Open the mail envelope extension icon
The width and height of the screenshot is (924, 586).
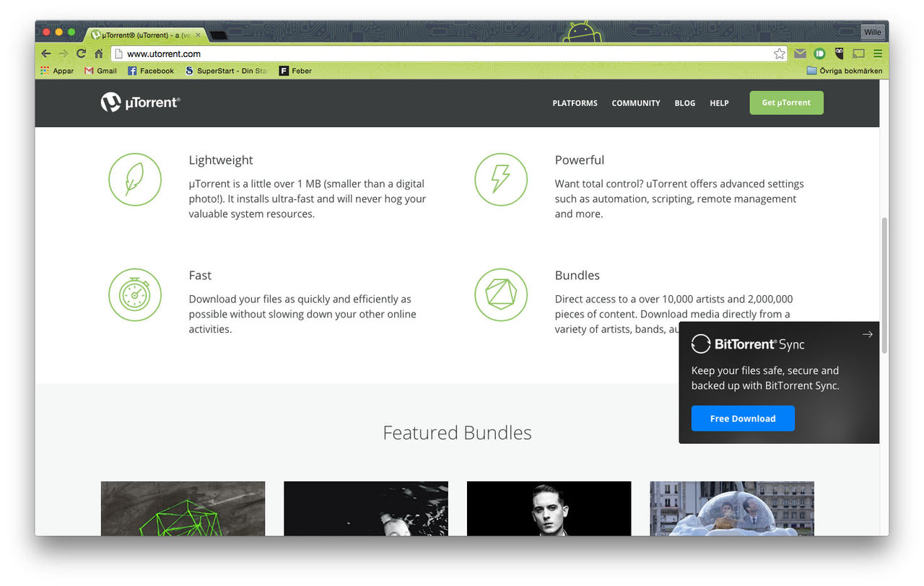(x=800, y=53)
